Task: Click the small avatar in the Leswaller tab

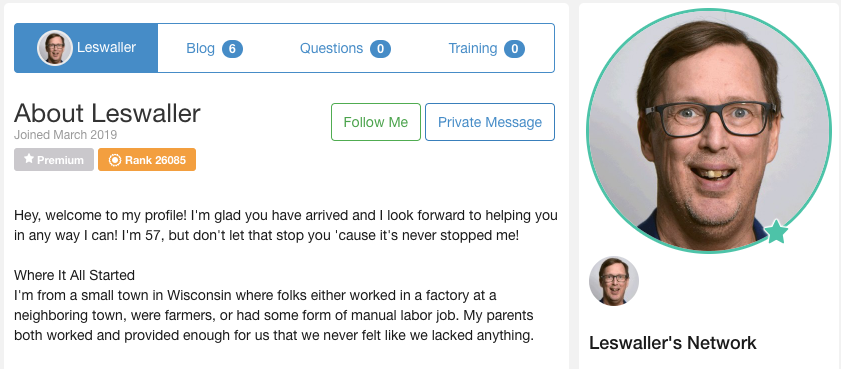Action: [x=55, y=48]
